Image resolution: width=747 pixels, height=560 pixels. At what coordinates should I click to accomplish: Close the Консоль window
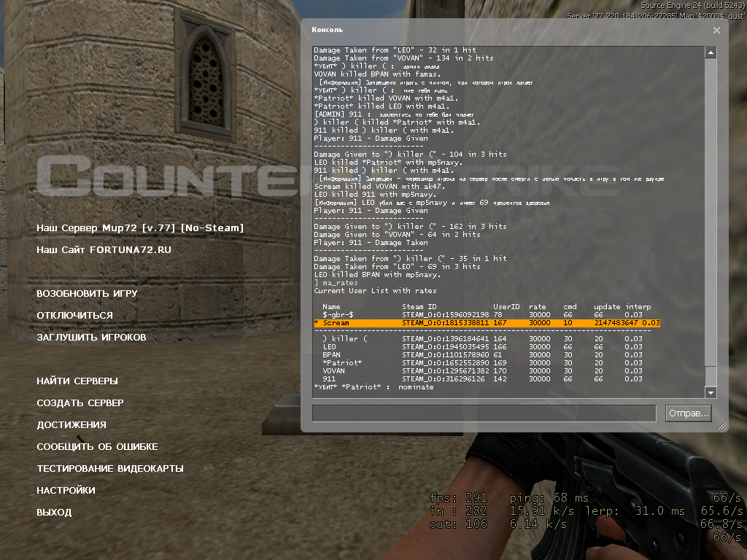[716, 31]
